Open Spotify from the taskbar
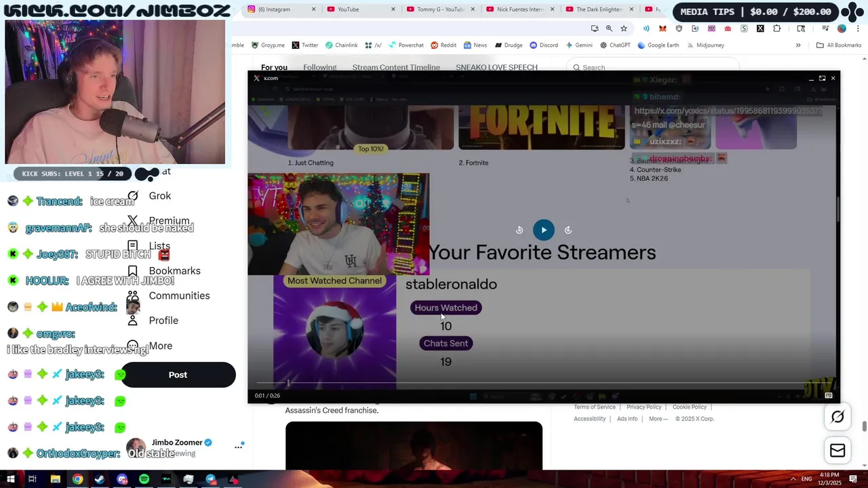This screenshot has height=488, width=868. click(144, 479)
